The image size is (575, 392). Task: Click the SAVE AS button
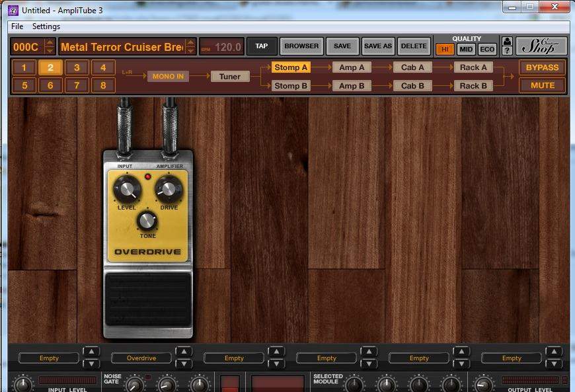[377, 46]
